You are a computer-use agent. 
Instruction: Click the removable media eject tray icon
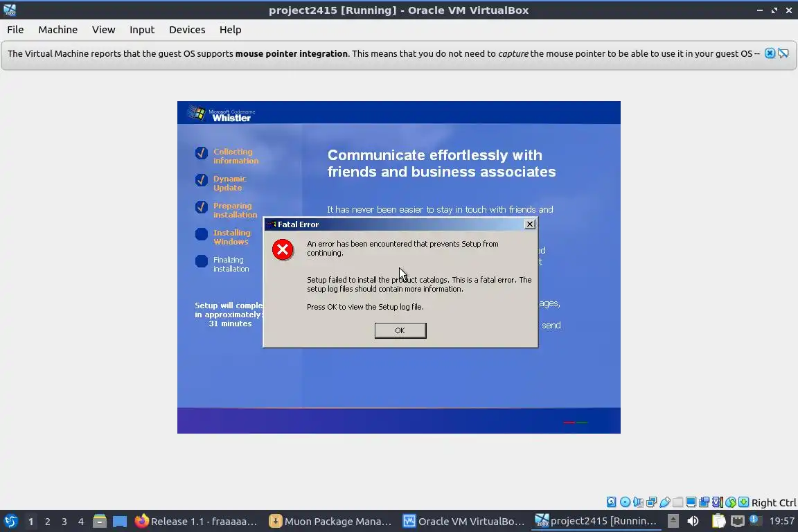click(673, 521)
